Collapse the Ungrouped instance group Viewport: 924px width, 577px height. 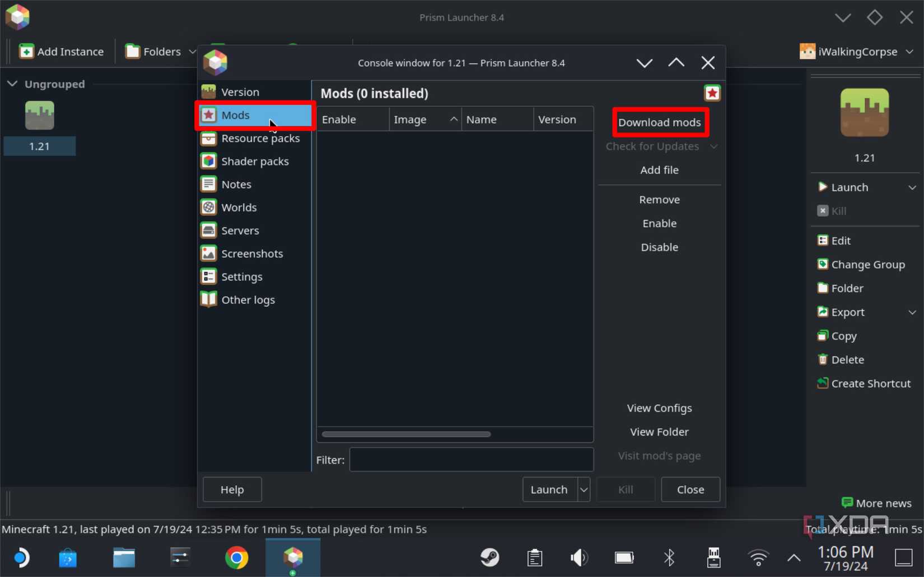point(12,84)
